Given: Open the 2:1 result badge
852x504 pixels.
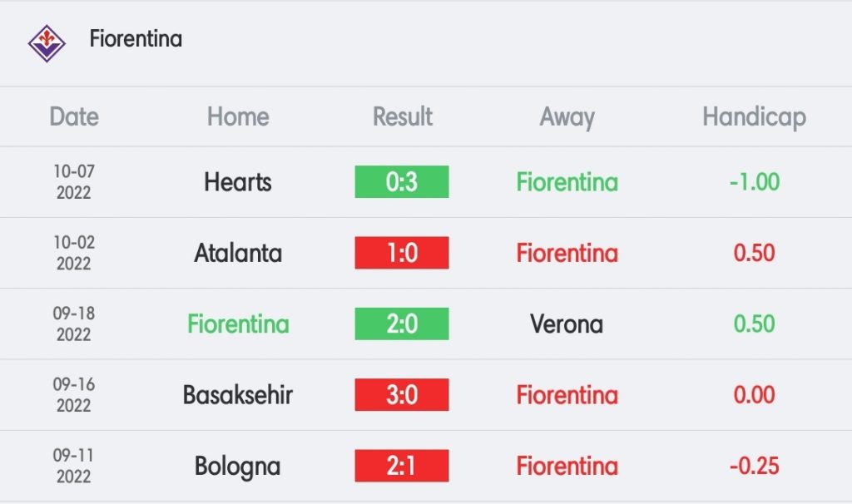Looking at the screenshot, I should pos(402,466).
